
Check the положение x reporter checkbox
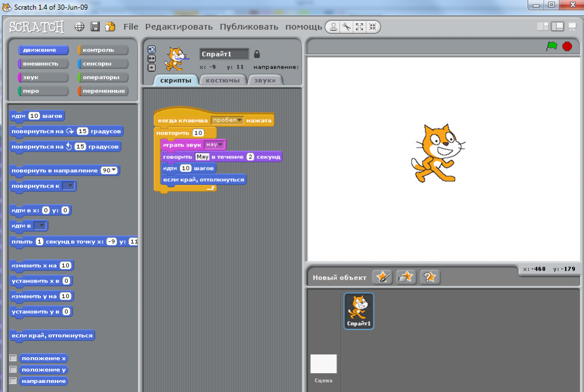(x=13, y=358)
